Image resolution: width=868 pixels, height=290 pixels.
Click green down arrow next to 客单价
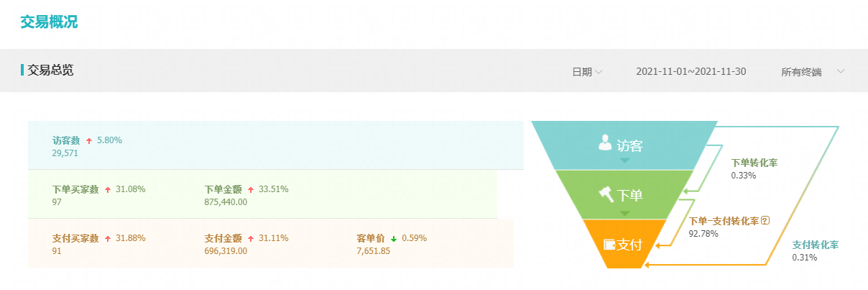[x=394, y=238]
